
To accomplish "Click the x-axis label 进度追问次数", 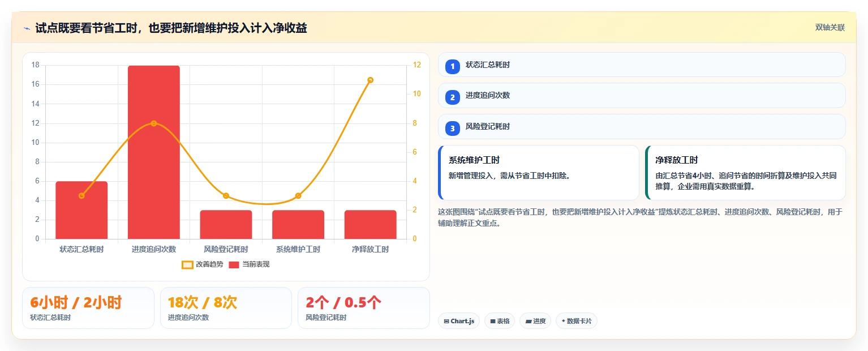I will [154, 249].
